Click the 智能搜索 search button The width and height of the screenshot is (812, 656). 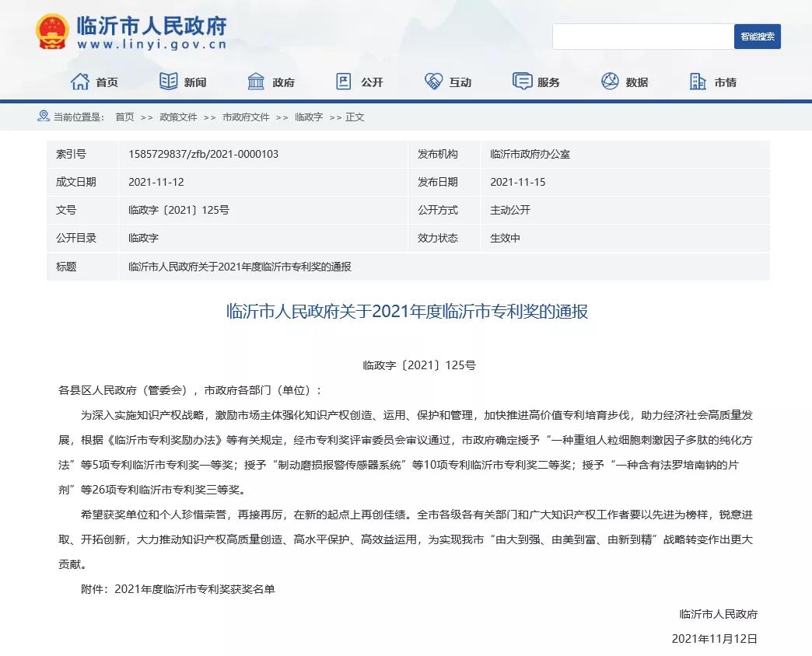pos(757,37)
